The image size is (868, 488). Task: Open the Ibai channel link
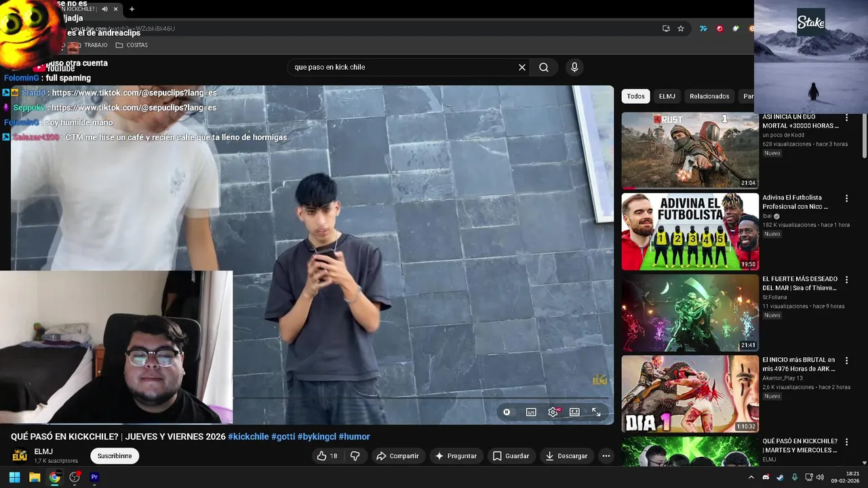[768, 216]
